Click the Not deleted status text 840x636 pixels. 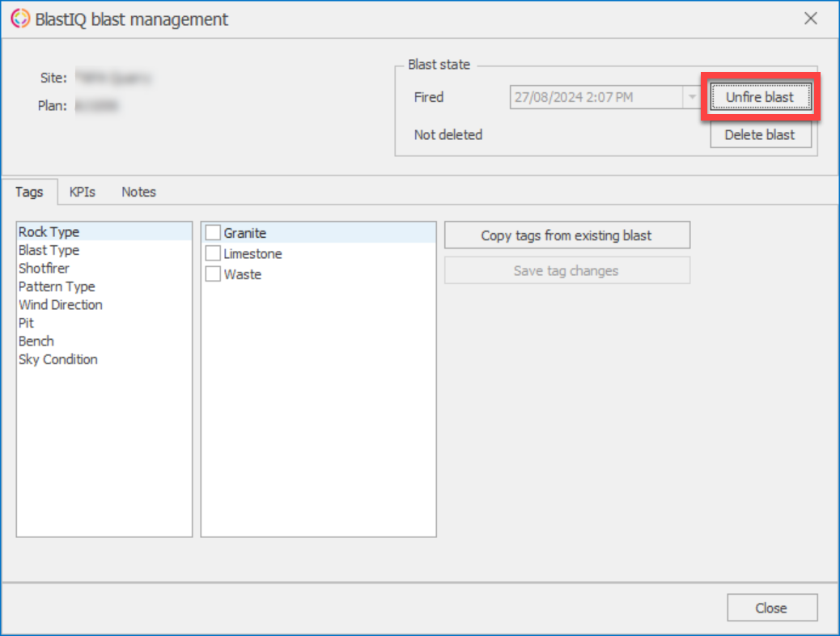click(448, 134)
